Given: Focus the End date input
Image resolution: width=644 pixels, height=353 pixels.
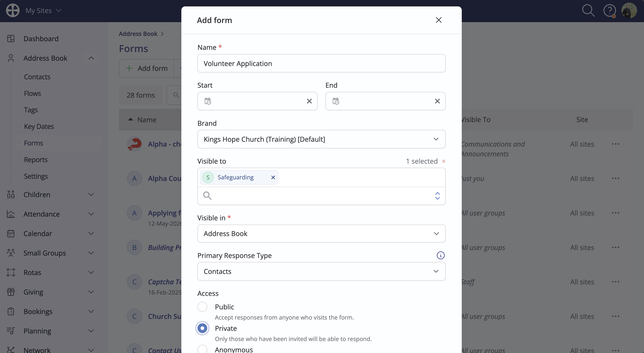Looking at the screenshot, I should 385,101.
